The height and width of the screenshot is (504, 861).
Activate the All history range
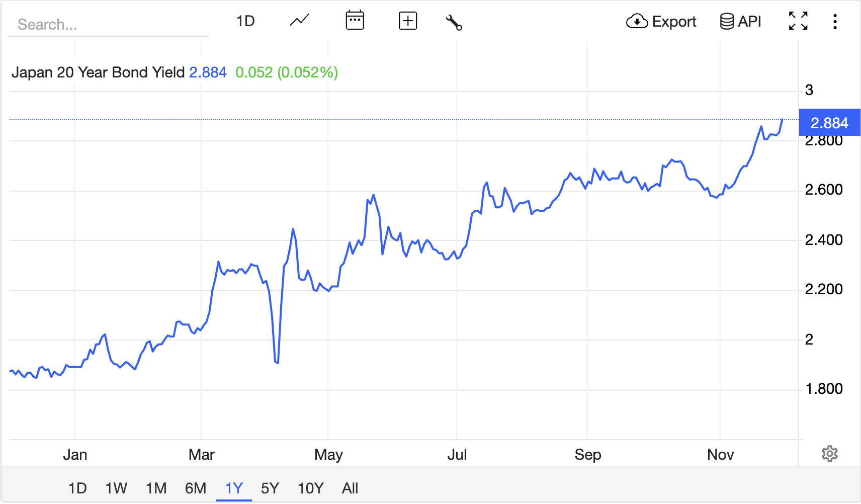coord(350,487)
